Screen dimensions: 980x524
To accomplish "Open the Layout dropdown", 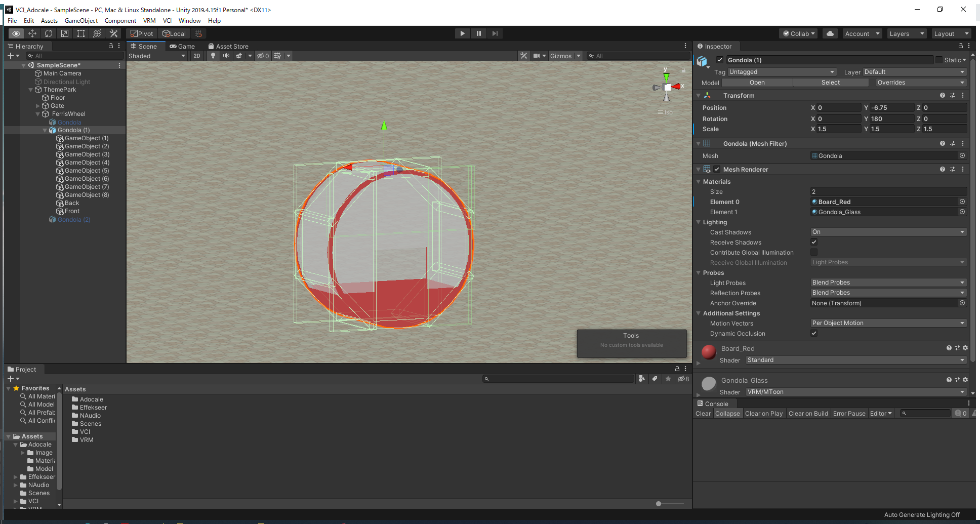I will [x=952, y=33].
